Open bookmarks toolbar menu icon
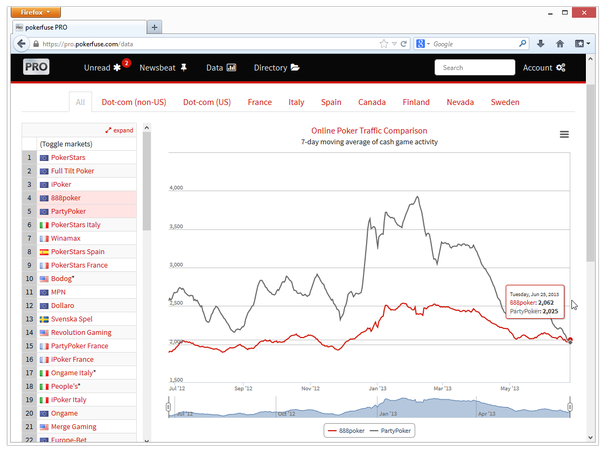 click(x=582, y=44)
